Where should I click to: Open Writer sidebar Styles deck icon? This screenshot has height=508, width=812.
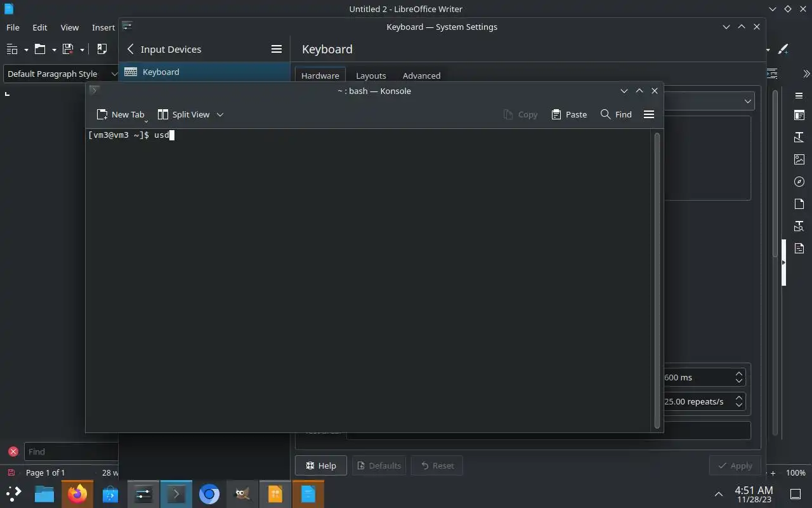(799, 137)
